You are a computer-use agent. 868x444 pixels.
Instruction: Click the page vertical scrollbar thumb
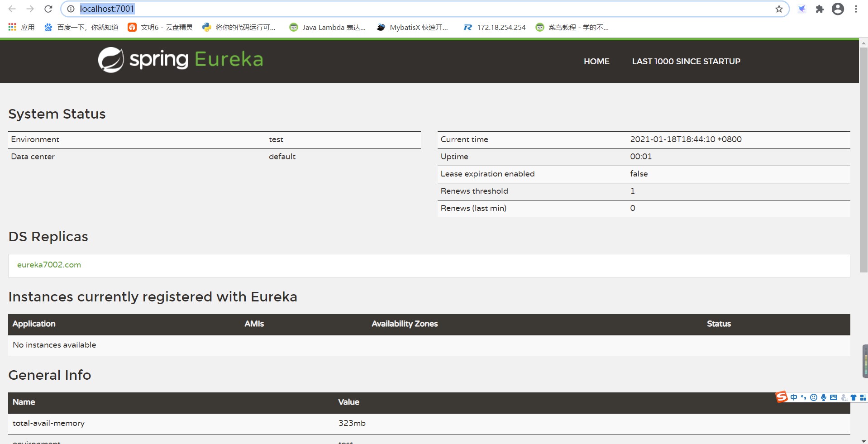point(863,161)
